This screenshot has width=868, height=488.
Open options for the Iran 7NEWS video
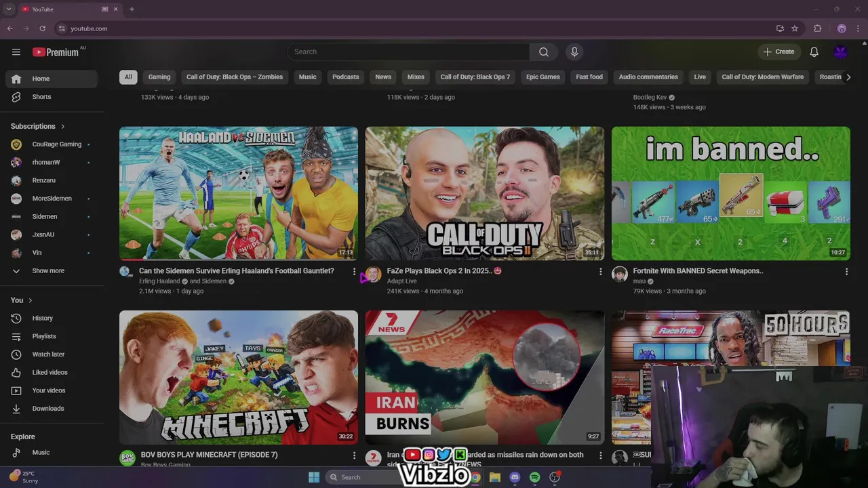600,456
